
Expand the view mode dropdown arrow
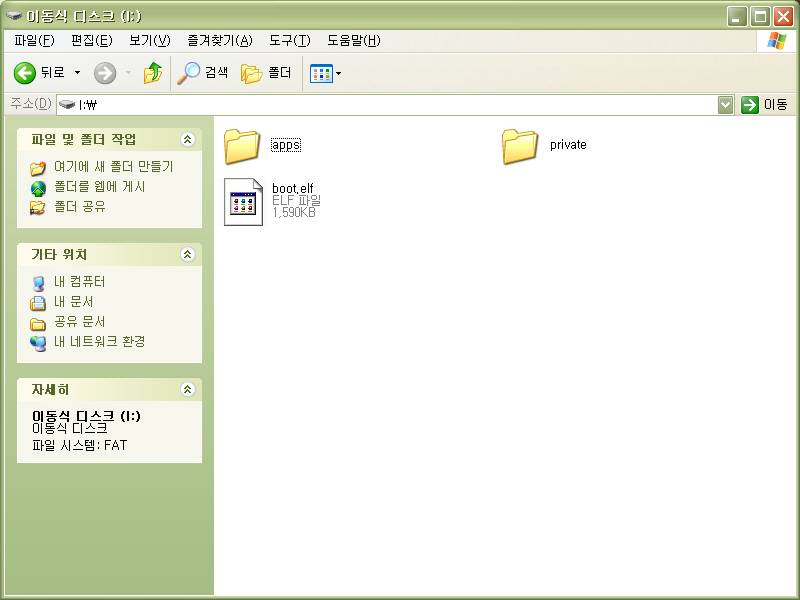(338, 73)
